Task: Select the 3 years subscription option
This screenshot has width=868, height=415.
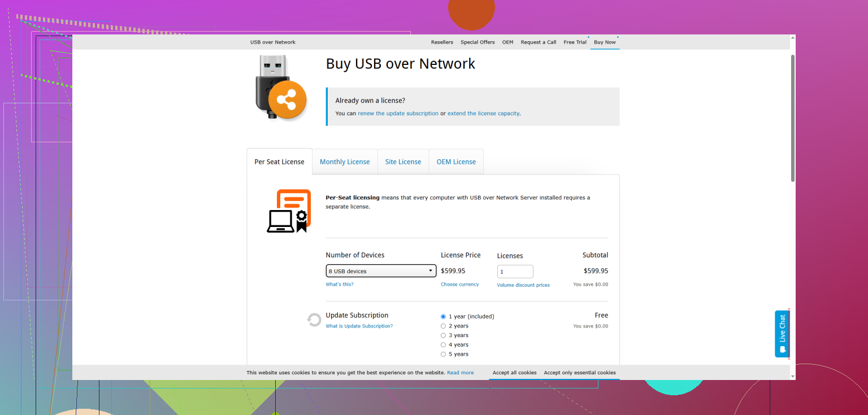Action: [x=443, y=335]
